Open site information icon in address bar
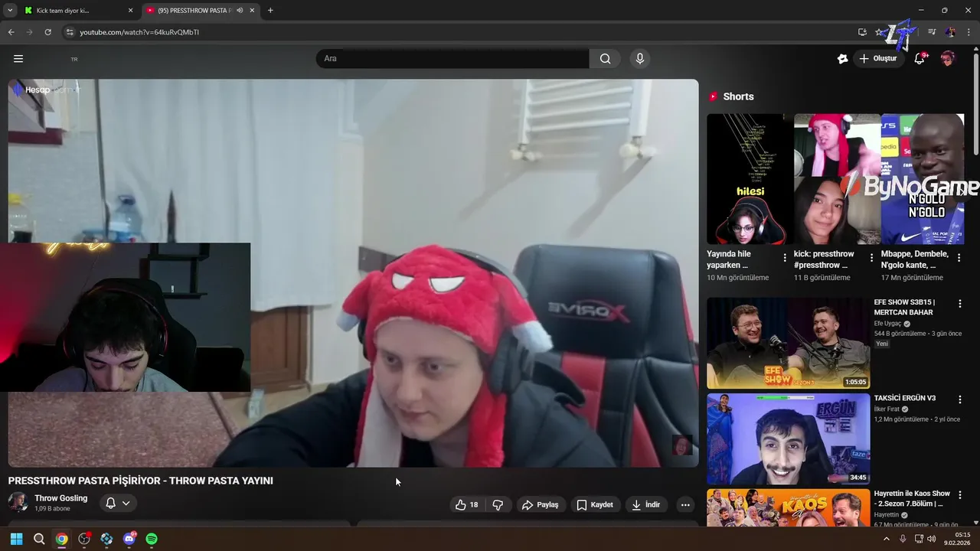The image size is (980, 551). pyautogui.click(x=70, y=32)
